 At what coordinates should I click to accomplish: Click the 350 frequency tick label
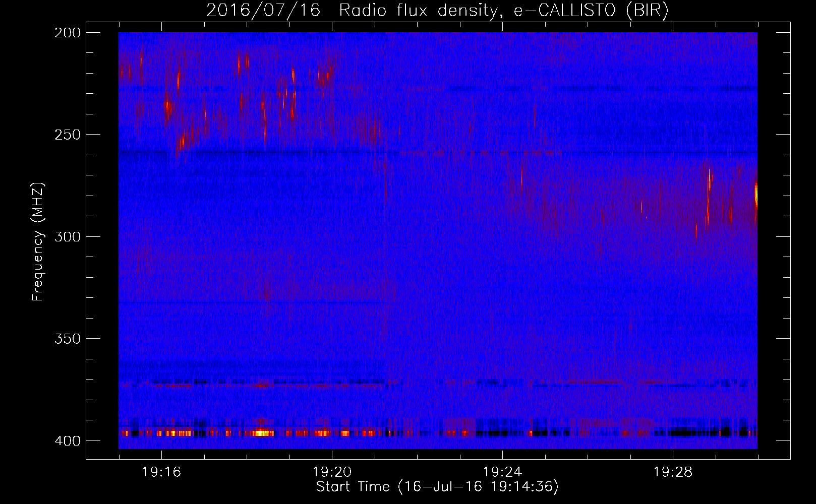point(68,338)
